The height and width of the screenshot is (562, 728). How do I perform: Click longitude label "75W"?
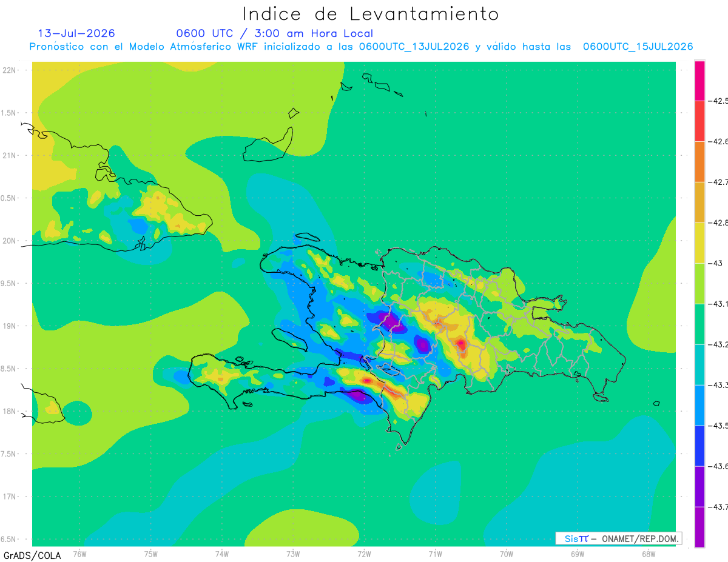[150, 554]
